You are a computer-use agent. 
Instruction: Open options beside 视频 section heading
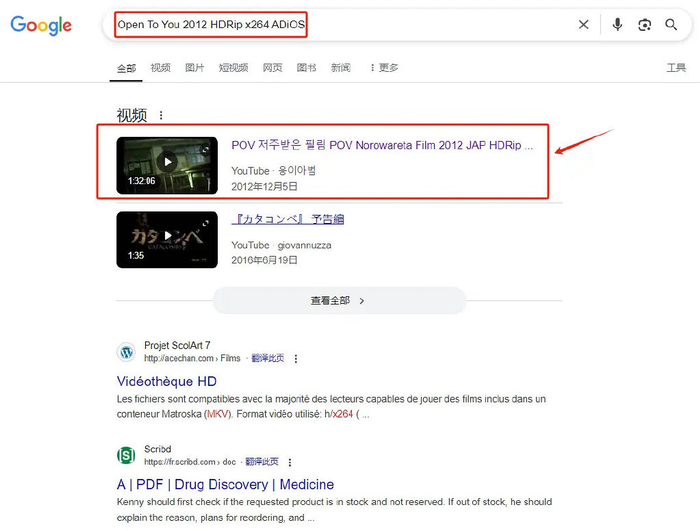(161, 116)
